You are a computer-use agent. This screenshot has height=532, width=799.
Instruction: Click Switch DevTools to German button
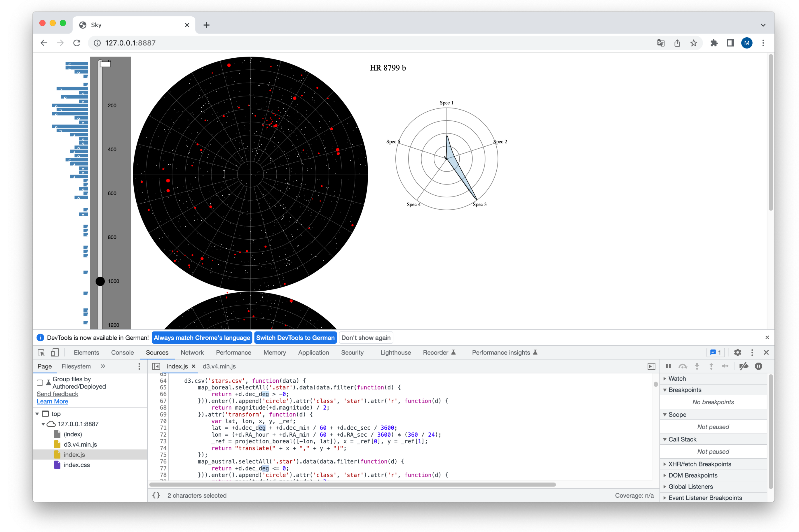pyautogui.click(x=295, y=338)
